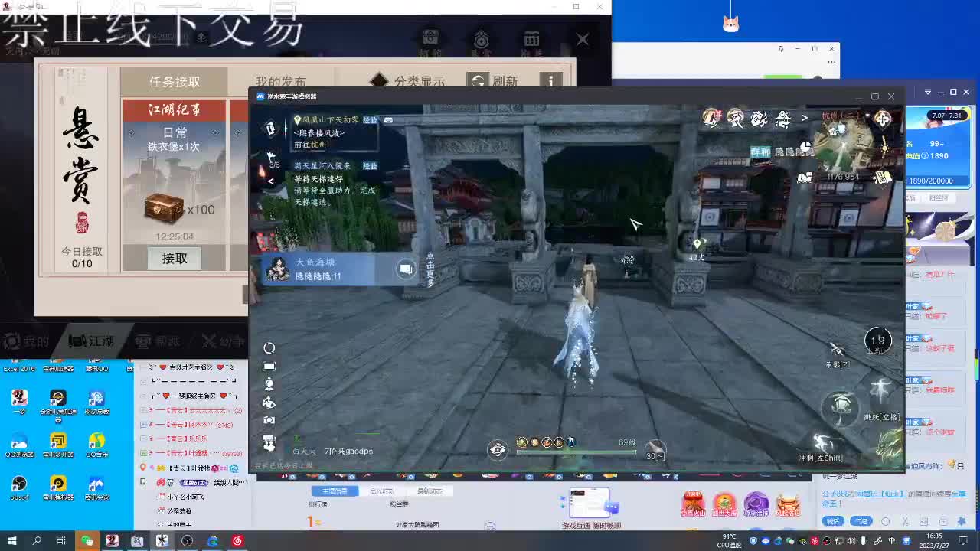The height and width of the screenshot is (551, 980).
Task: Open QQ音乐 desktop shortcut
Action: tap(96, 445)
